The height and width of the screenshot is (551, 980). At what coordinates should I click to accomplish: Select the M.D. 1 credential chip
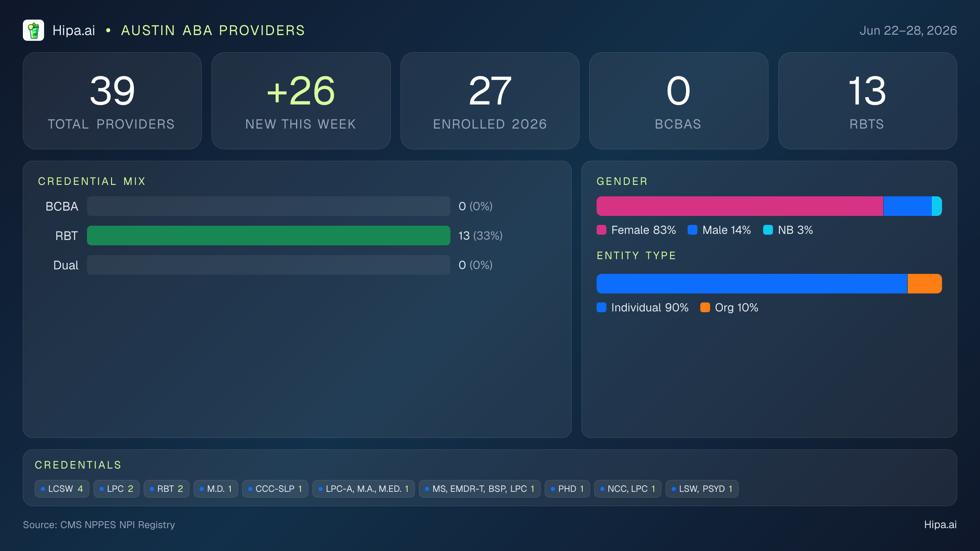(x=216, y=489)
